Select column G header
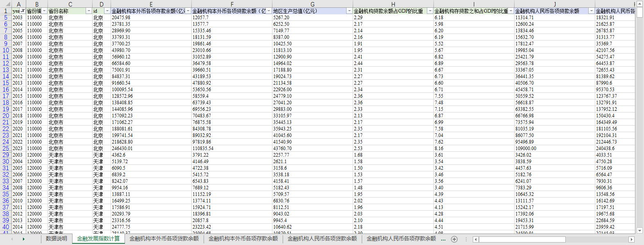The image size is (644, 245). coord(312,4)
